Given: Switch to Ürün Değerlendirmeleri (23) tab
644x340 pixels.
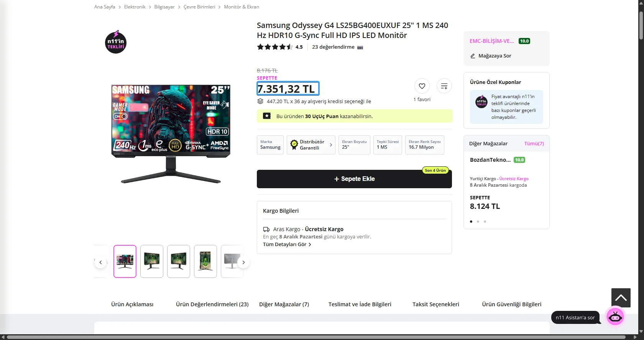Looking at the screenshot, I should click(212, 304).
